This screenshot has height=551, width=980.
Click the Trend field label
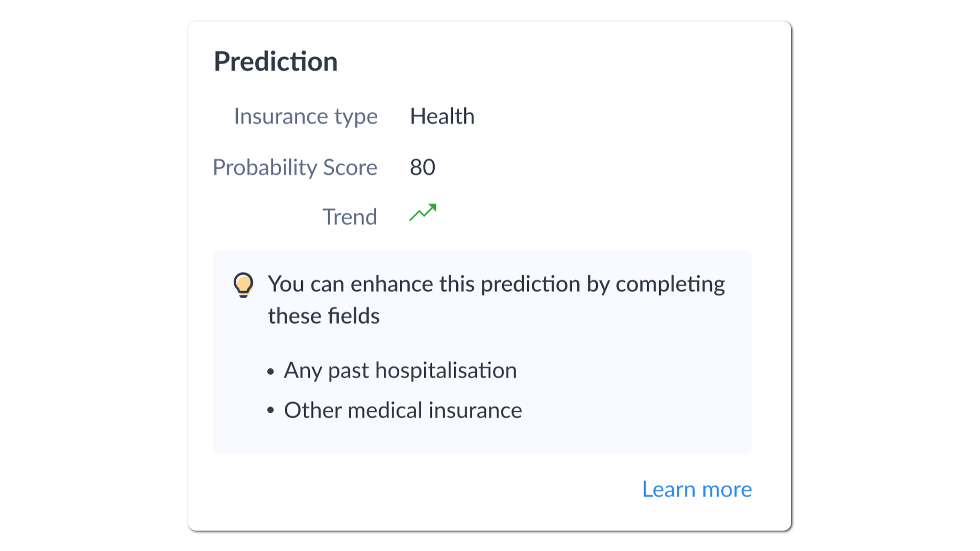tap(350, 217)
